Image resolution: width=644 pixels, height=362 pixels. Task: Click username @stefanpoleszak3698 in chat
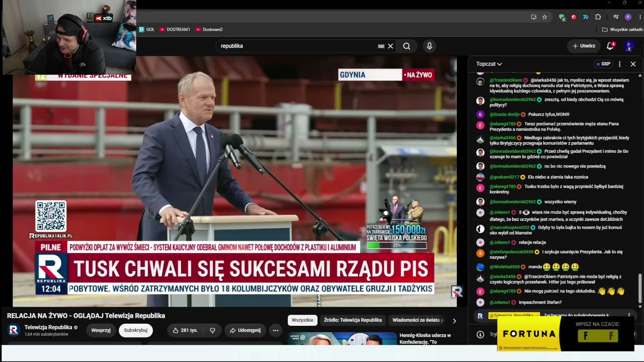click(511, 252)
